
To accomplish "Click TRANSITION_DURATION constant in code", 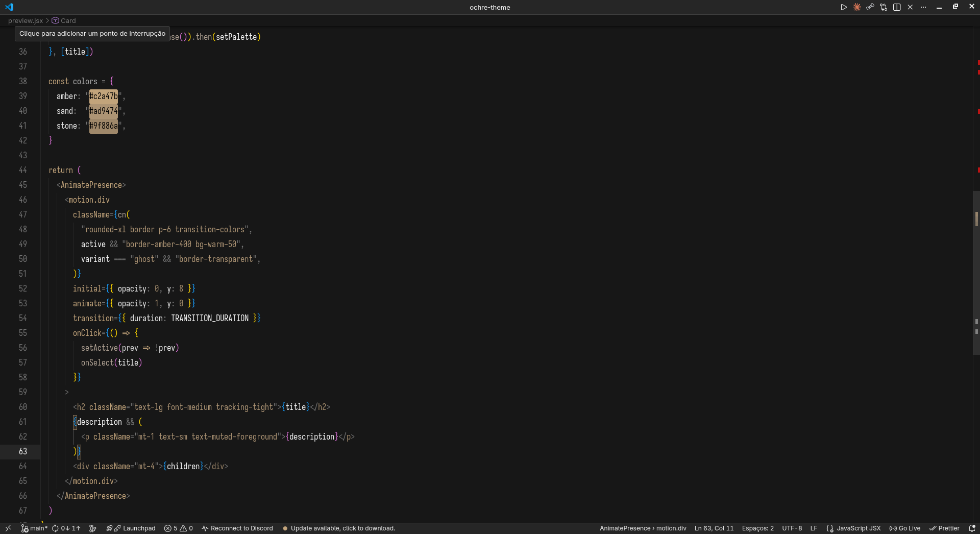I will pos(210,318).
